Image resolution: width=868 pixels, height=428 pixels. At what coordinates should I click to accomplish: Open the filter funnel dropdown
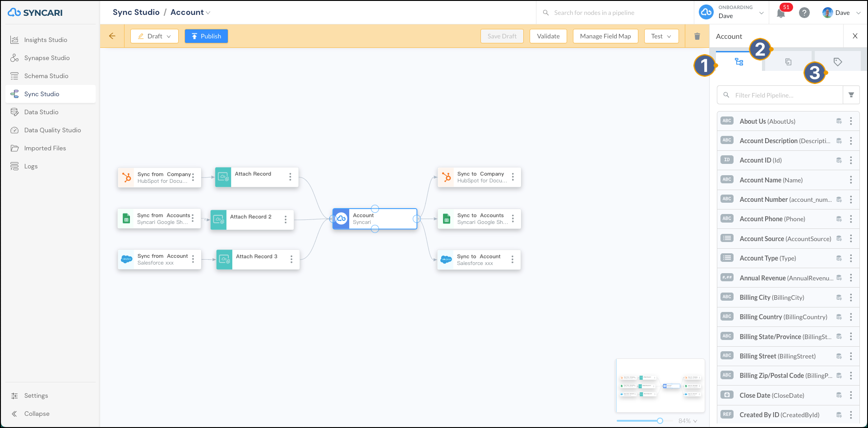(851, 95)
